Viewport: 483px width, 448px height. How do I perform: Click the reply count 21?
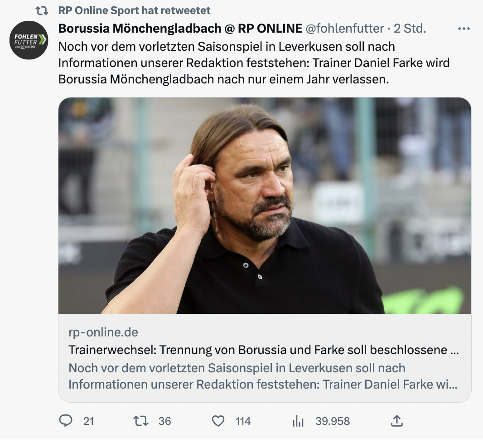coord(89,421)
